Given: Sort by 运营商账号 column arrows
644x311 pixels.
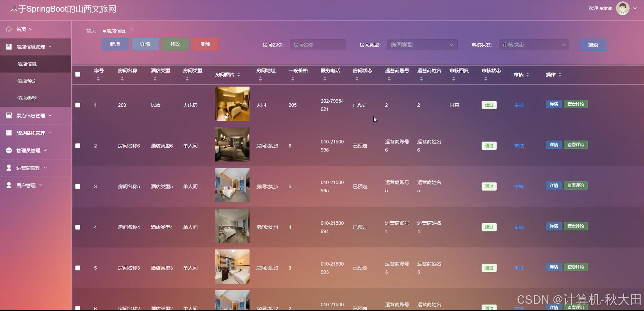Looking at the screenshot, I should click(x=389, y=79).
